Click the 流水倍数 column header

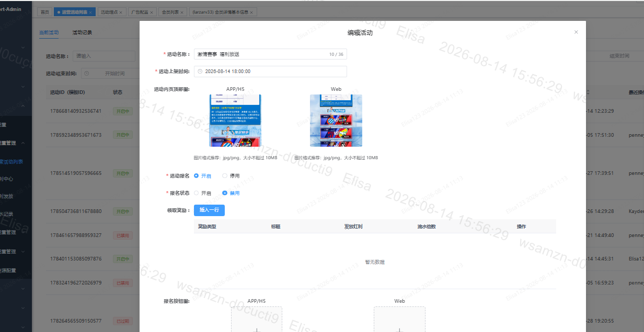[427, 227]
